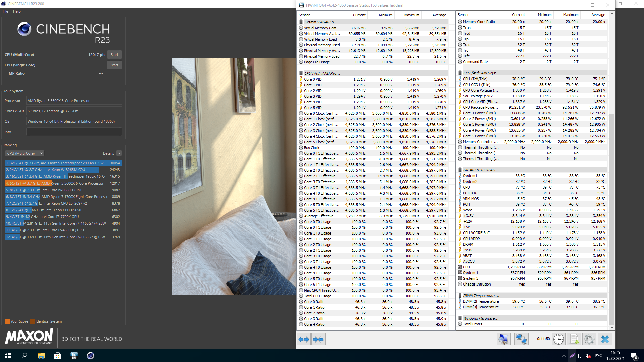Select the Vcore voltage row

click(533, 210)
